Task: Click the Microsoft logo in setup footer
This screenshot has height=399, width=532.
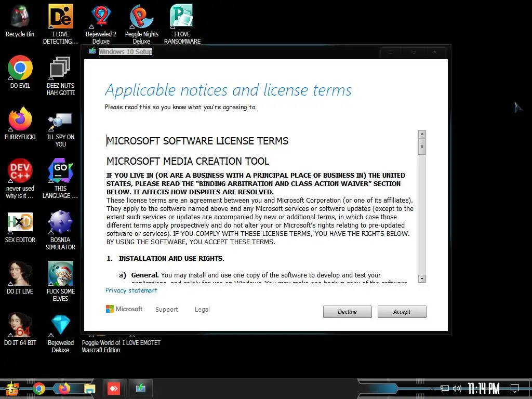Action: (x=124, y=309)
